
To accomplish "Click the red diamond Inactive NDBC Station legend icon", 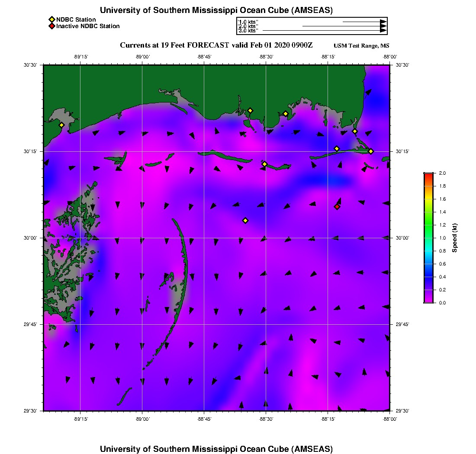I will [x=51, y=26].
